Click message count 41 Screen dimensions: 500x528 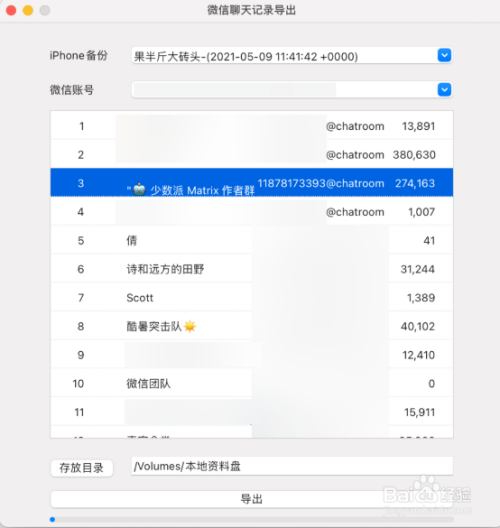click(429, 240)
